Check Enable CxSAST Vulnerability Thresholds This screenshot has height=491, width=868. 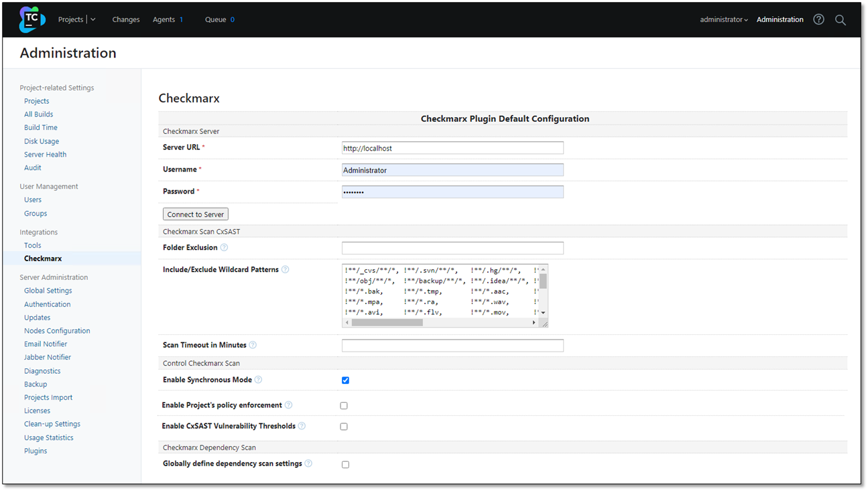click(344, 426)
